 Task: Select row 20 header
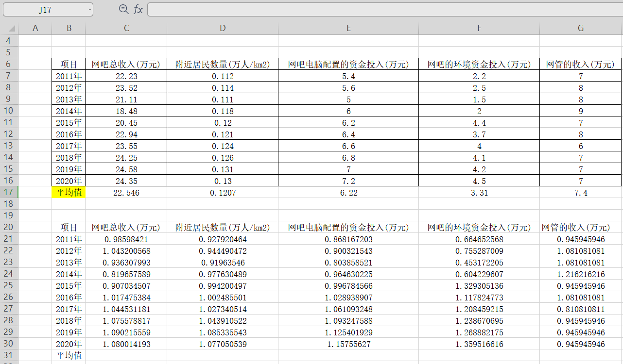9,227
